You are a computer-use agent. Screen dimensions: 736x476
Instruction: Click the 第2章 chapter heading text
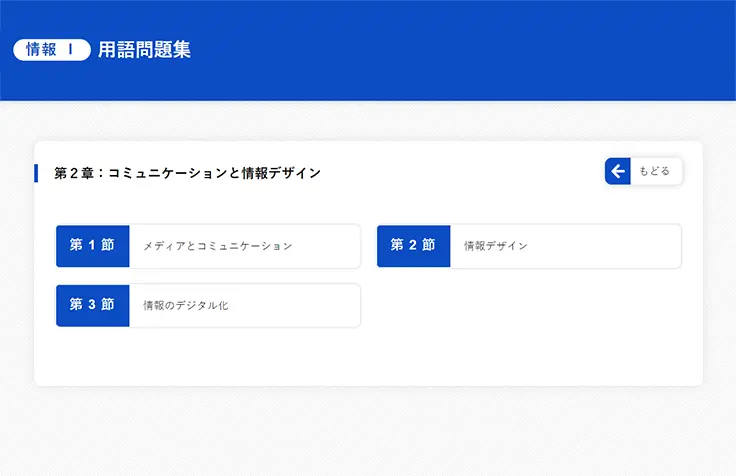[188, 173]
